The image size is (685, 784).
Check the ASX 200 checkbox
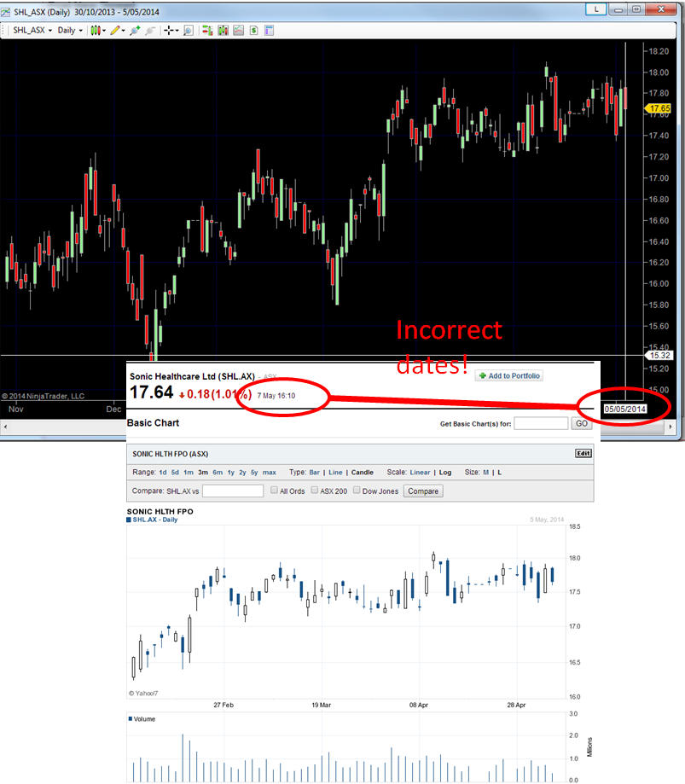[315, 490]
